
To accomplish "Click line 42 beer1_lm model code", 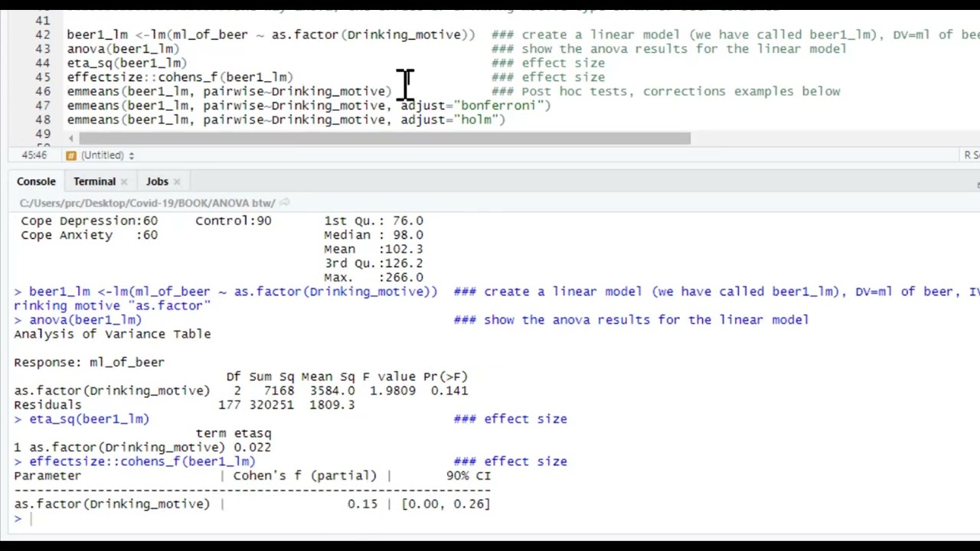I will point(271,34).
